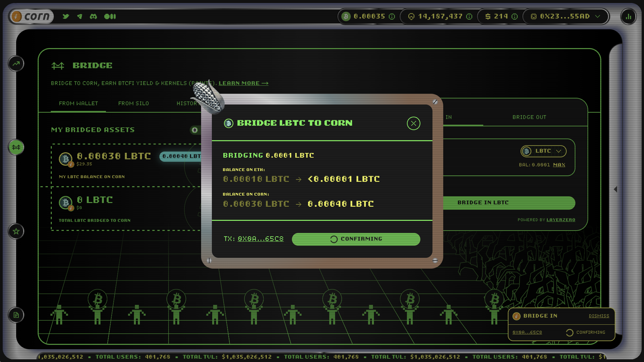This screenshot has width=644, height=362.
Task: Open notification transaction link 0X0A...65C8
Action: [527, 332]
